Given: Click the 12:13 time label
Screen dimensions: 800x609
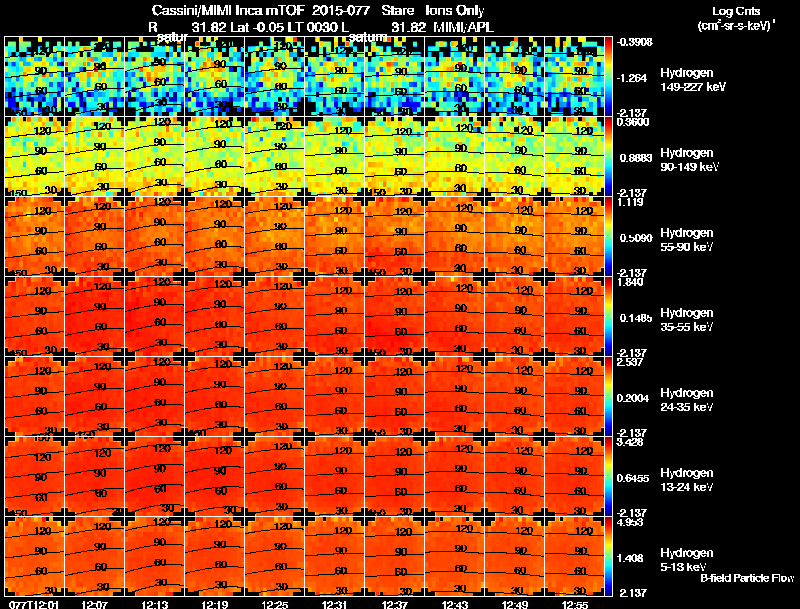Looking at the screenshot, I should (155, 604).
